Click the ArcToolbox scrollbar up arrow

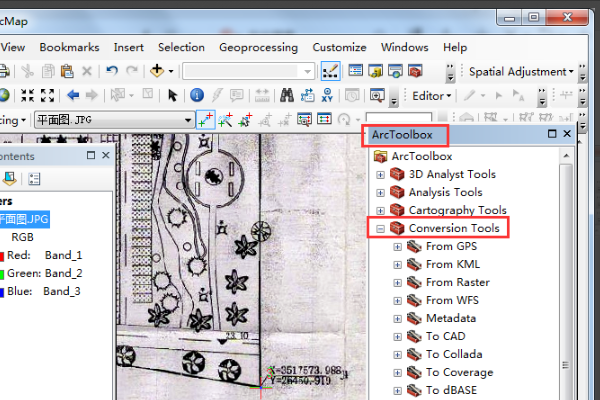[x=566, y=155]
